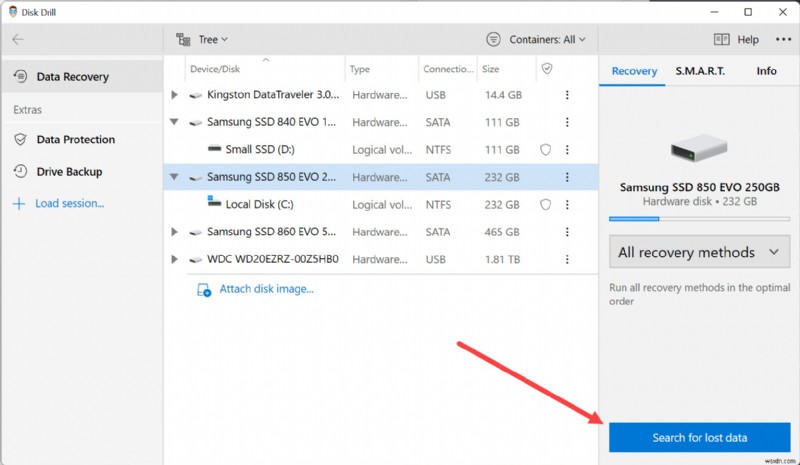This screenshot has height=465, width=800.
Task: Select the Samsung SSD 840 EVO row
Action: pyautogui.click(x=381, y=123)
